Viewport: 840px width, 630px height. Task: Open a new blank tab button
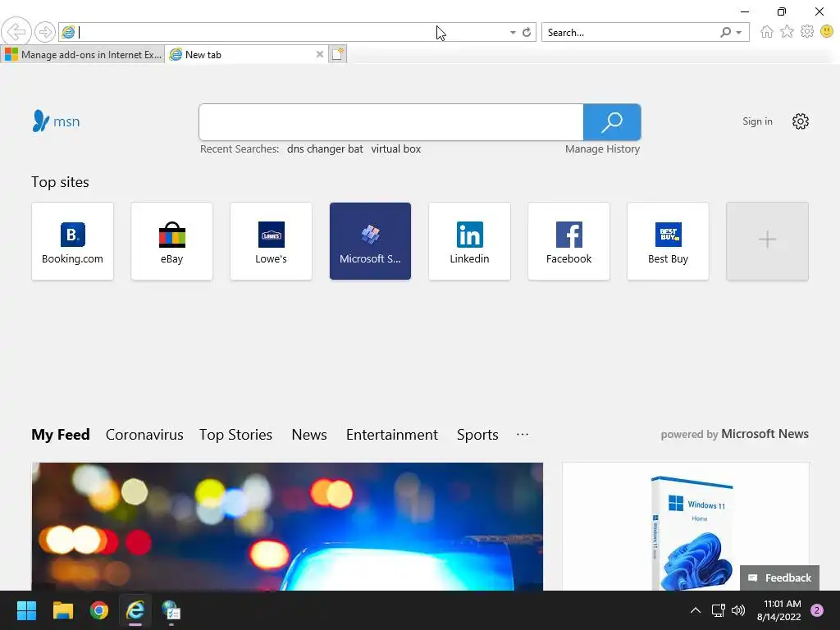point(337,54)
